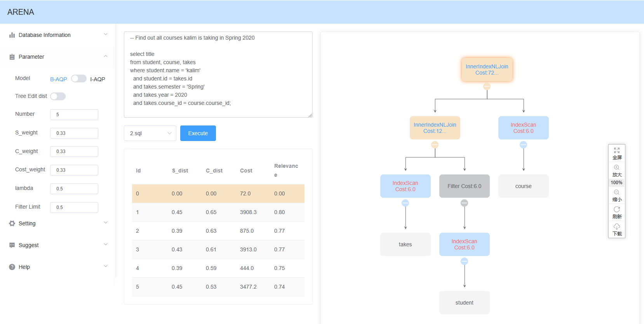The height and width of the screenshot is (324, 644).
Task: Select the I-AQP model label
Action: coord(97,79)
